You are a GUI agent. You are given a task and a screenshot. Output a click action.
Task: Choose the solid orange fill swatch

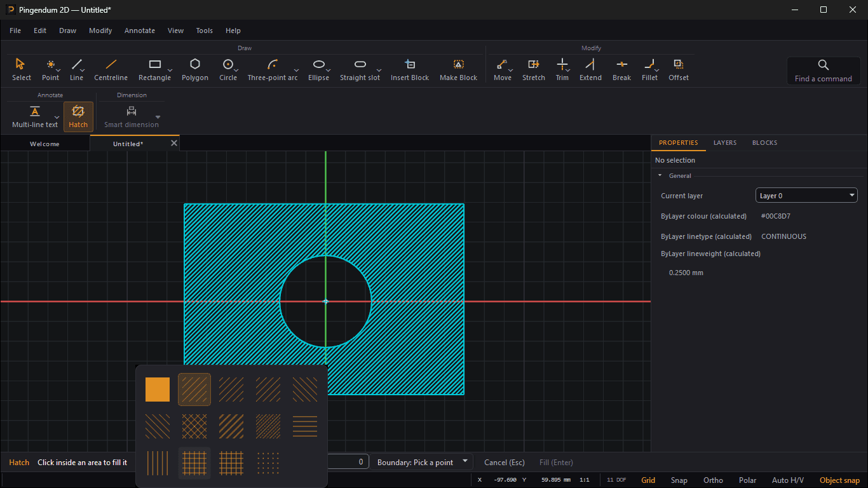point(158,390)
